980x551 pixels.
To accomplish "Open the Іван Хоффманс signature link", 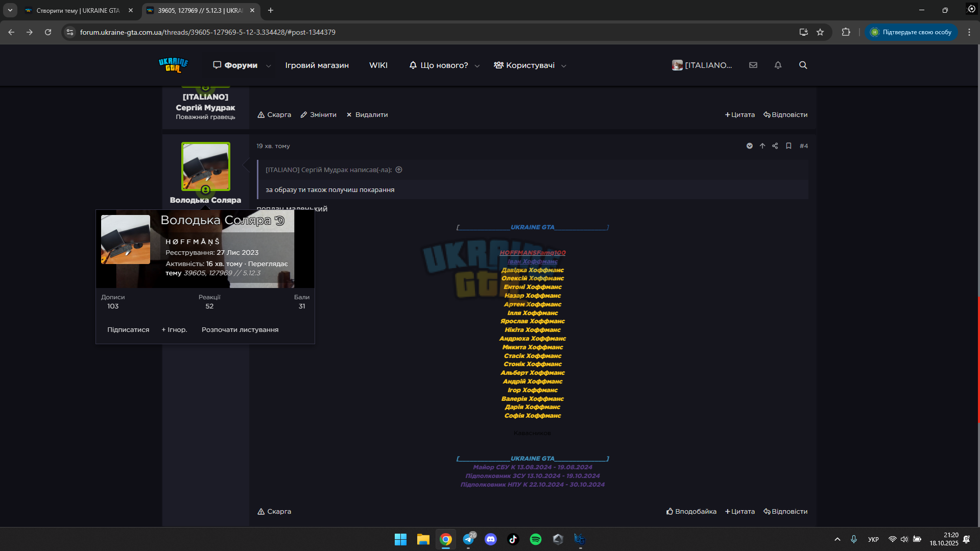I will (x=533, y=261).
